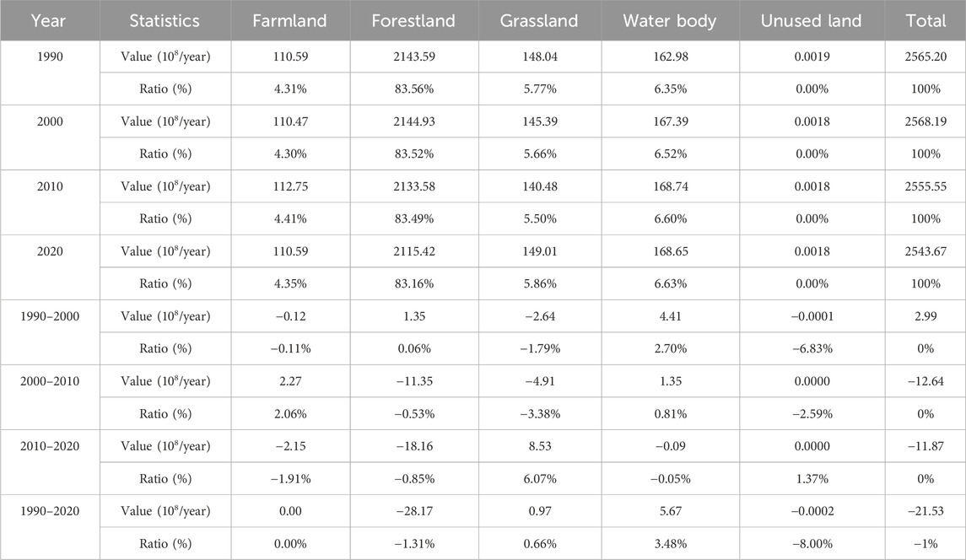Click farmland value 112.75 for 2010
Viewport: 966px width, 560px height.
pyautogui.click(x=290, y=186)
